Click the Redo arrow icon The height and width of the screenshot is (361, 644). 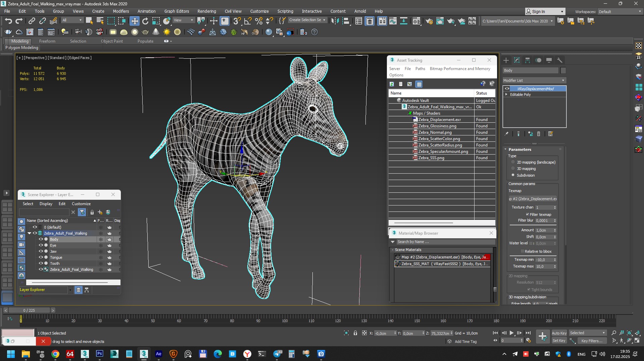(x=19, y=21)
